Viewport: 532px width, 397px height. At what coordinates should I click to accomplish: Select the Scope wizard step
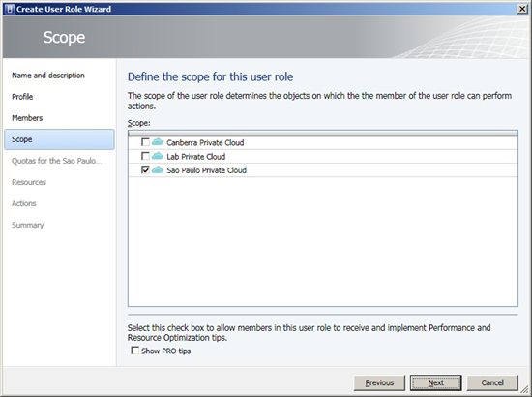click(59, 139)
